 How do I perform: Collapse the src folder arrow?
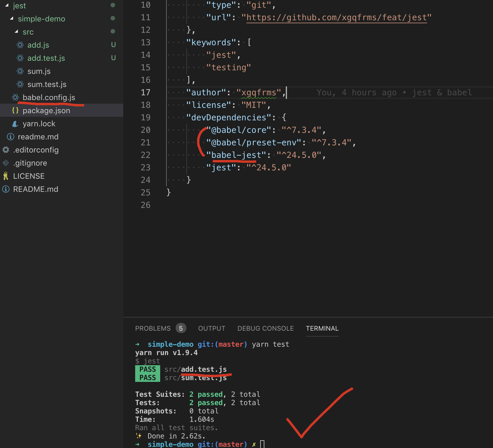pyautogui.click(x=16, y=32)
